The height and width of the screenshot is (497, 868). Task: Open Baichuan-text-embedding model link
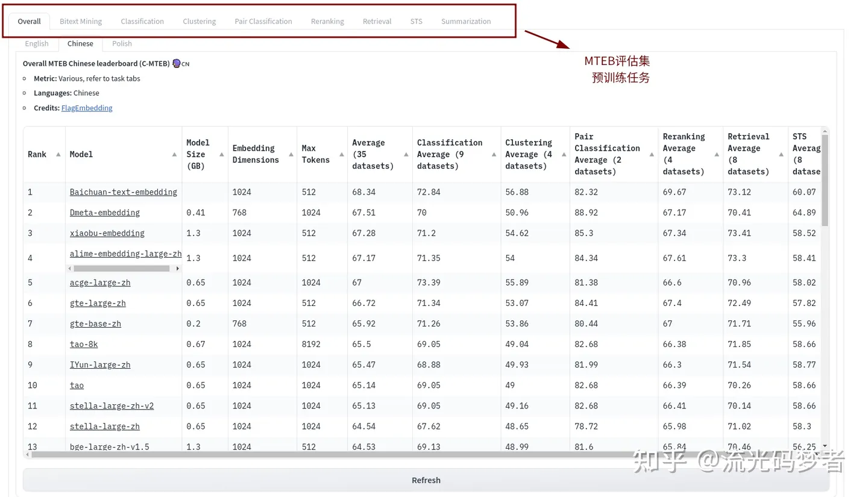[124, 192]
